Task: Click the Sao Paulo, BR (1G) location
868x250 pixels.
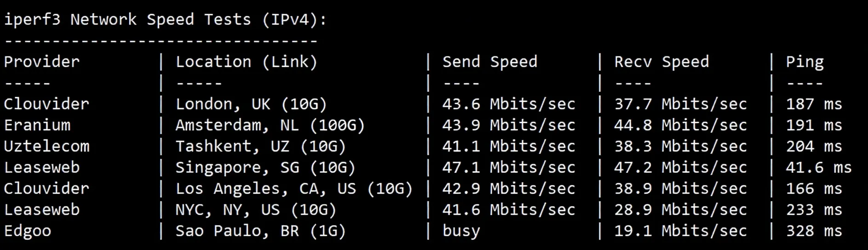Action: coord(260,231)
